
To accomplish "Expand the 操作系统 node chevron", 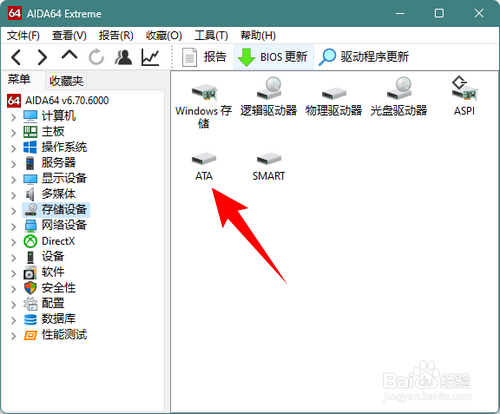I will [13, 148].
